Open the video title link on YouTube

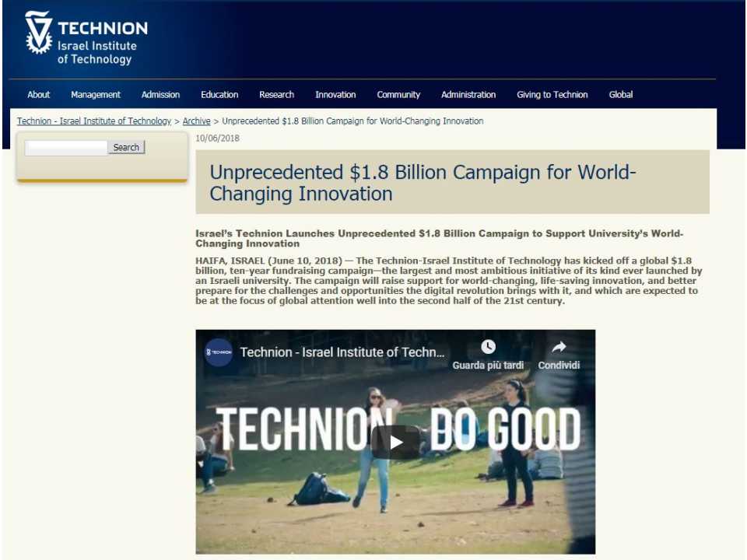pos(342,352)
